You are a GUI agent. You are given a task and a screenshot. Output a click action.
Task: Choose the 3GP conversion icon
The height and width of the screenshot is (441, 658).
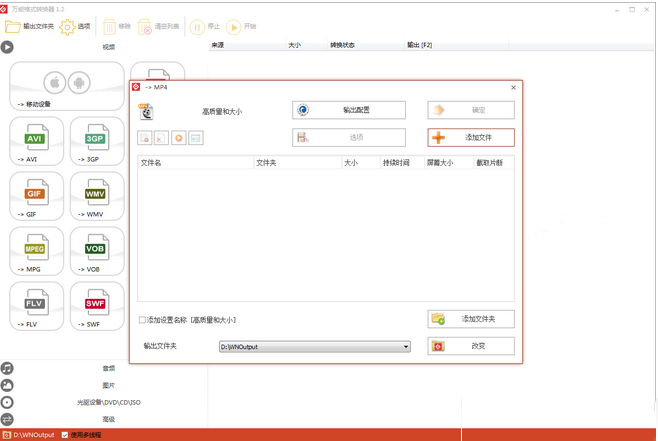[97, 141]
